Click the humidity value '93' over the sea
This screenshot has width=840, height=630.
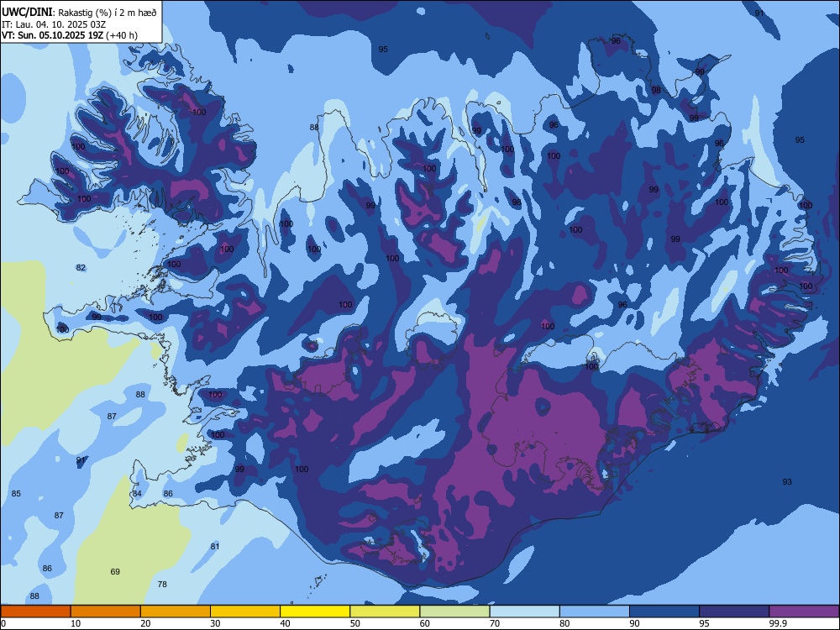coord(787,481)
